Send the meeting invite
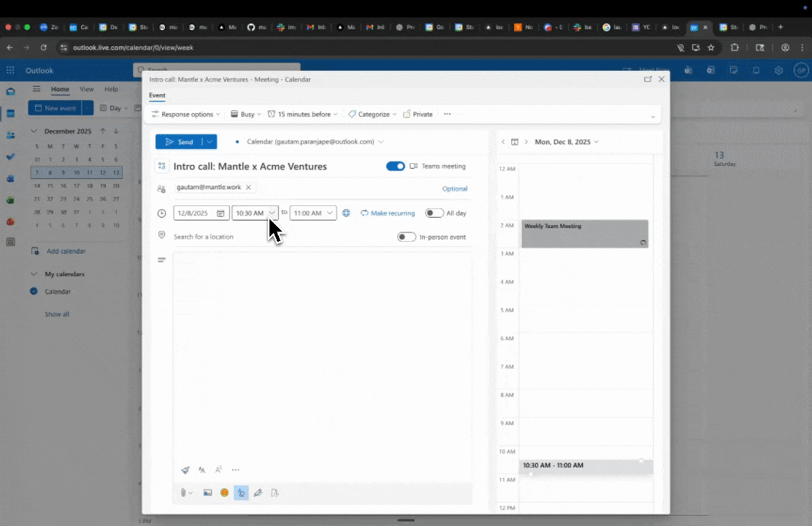Image resolution: width=812 pixels, height=526 pixels. (x=179, y=142)
